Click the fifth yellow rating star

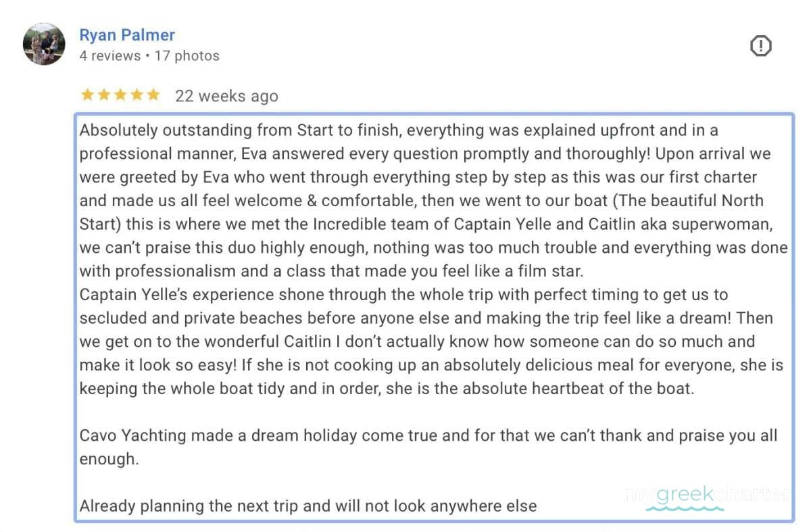[153, 95]
